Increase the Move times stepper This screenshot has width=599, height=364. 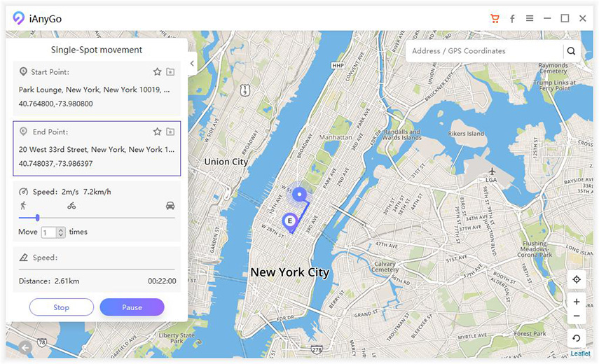pos(61,230)
